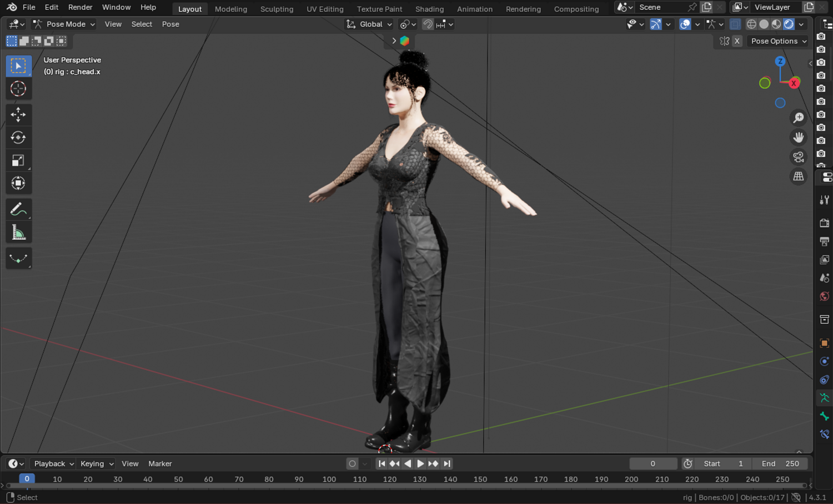Click the zoom magnifier viewport gizmo
The height and width of the screenshot is (504, 833).
click(x=799, y=118)
